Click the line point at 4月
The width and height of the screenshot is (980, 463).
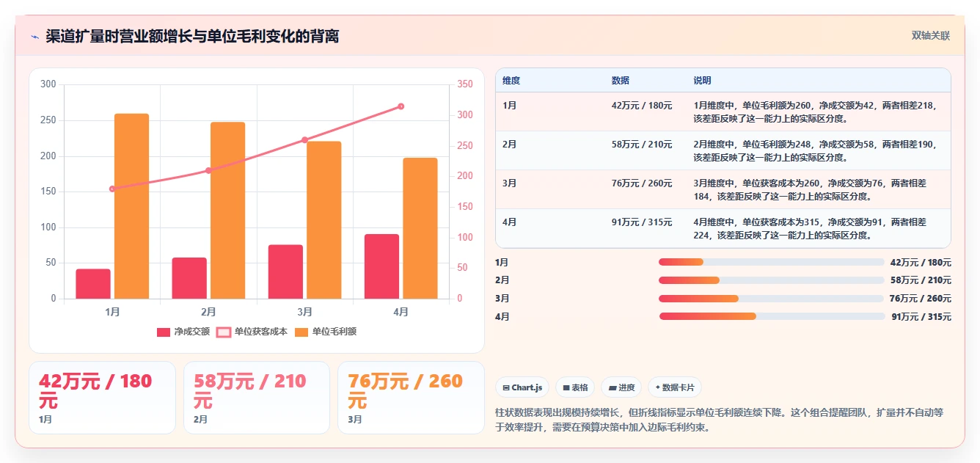pos(401,106)
